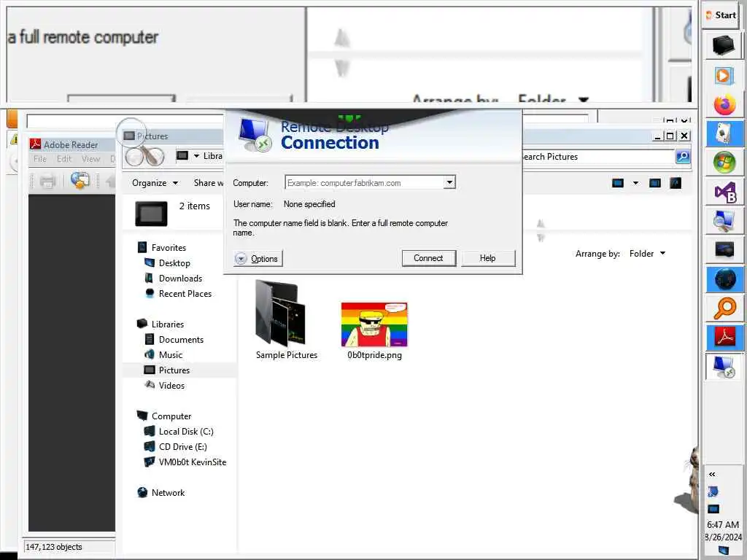Click the Favorites star icon in tree

coord(142,247)
